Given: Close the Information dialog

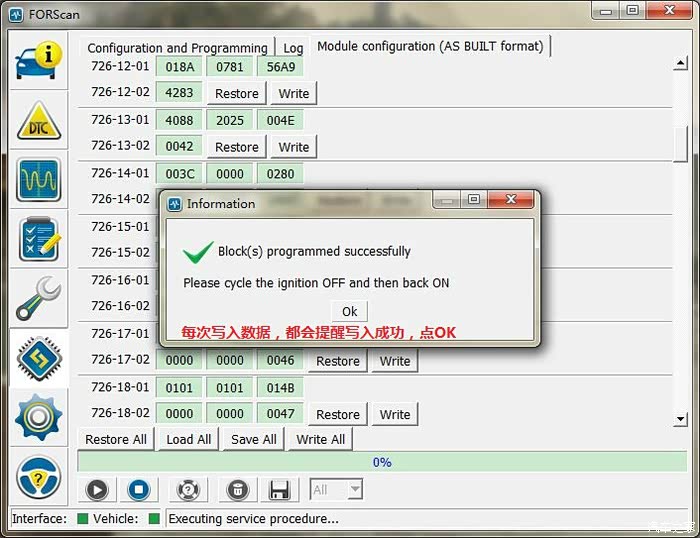Looking at the screenshot, I should coord(511,199).
